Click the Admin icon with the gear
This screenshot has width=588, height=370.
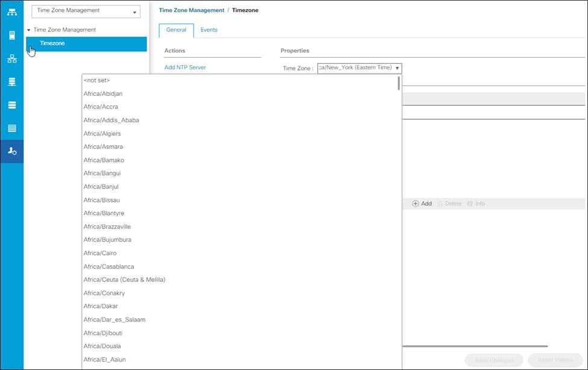11,151
